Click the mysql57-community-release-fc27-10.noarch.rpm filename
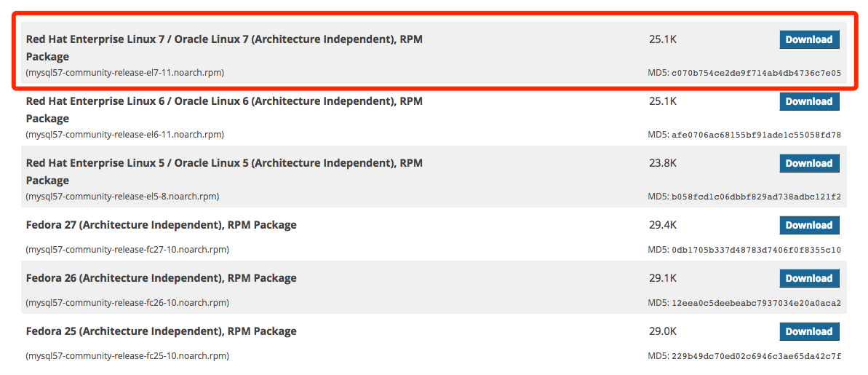 pyautogui.click(x=127, y=250)
